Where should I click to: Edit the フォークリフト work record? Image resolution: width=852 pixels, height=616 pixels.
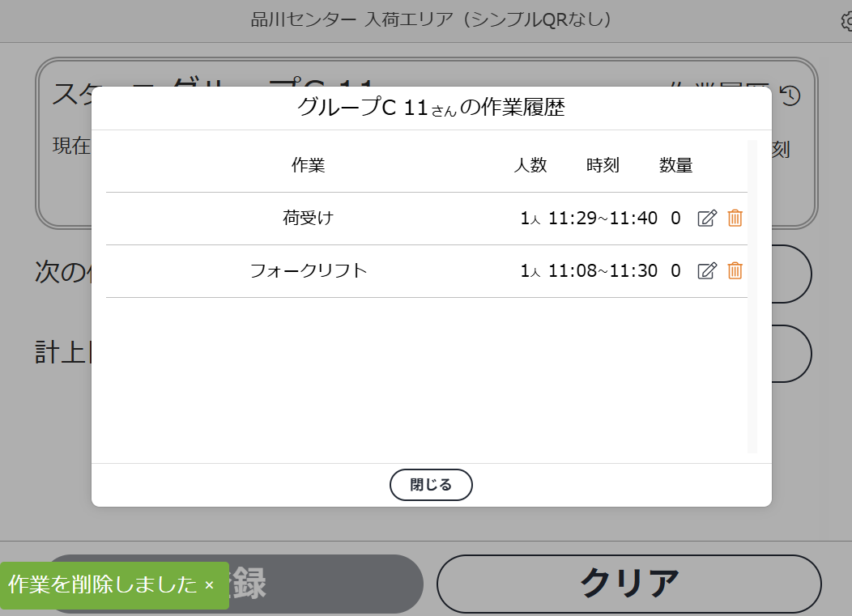[707, 271]
